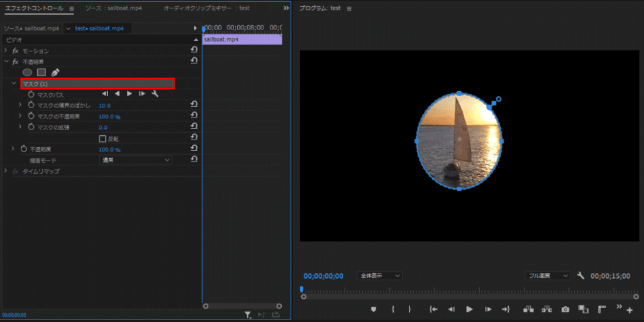
Task: Create an ellipse mask under Opacity
Action: click(28, 72)
